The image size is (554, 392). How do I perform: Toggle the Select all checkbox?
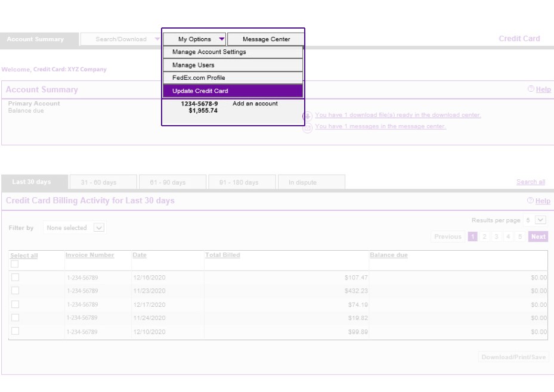tap(14, 263)
